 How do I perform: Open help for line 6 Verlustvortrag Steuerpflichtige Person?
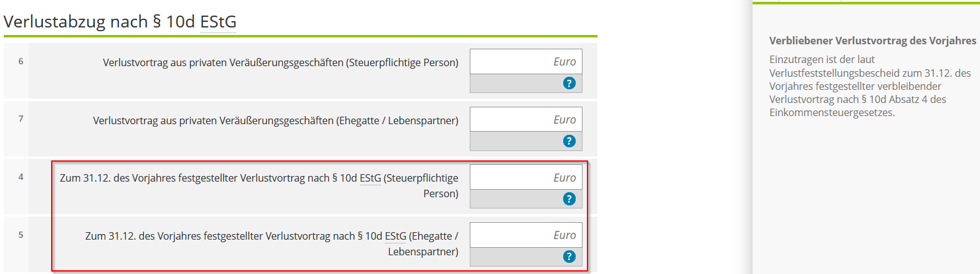pyautogui.click(x=569, y=83)
